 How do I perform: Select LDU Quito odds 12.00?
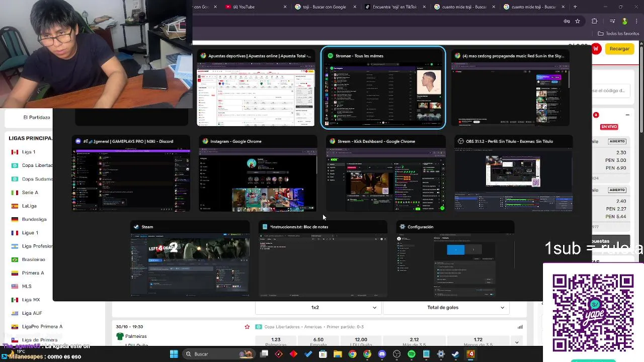pyautogui.click(x=361, y=341)
